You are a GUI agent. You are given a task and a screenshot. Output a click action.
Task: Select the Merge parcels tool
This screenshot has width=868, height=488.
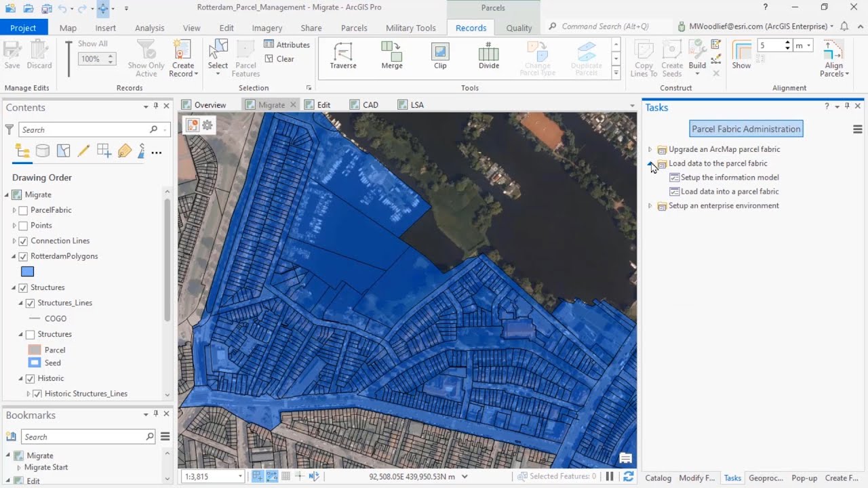(392, 56)
